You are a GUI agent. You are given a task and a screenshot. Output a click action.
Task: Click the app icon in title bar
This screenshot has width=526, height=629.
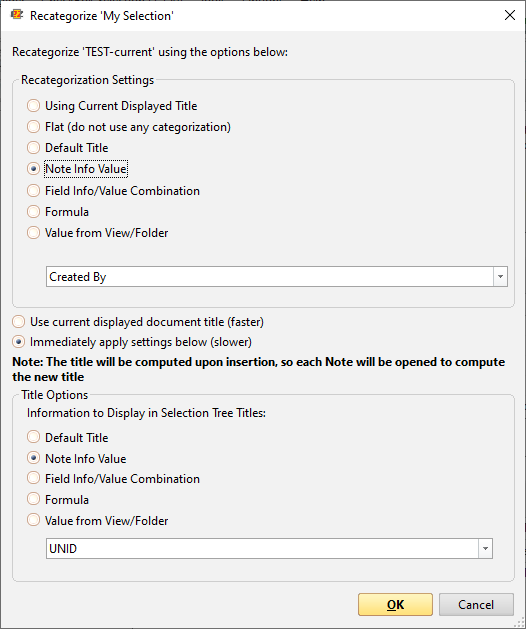[17, 15]
